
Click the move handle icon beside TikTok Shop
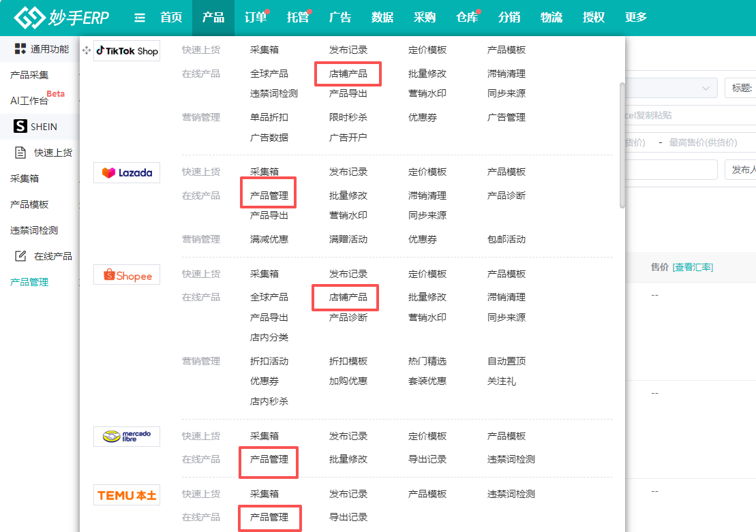[x=87, y=50]
